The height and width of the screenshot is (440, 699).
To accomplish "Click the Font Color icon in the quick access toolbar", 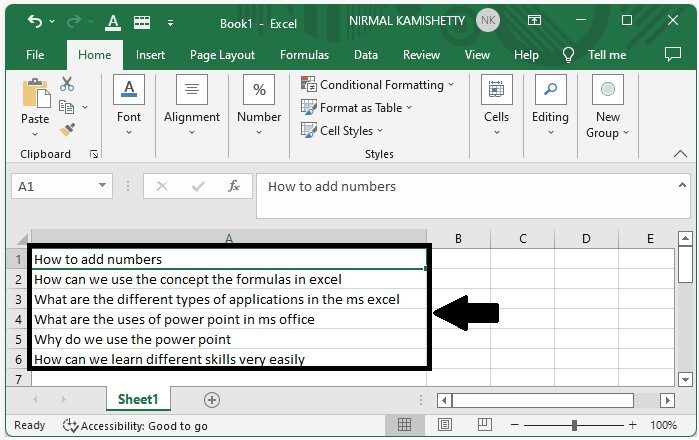I will [x=113, y=22].
